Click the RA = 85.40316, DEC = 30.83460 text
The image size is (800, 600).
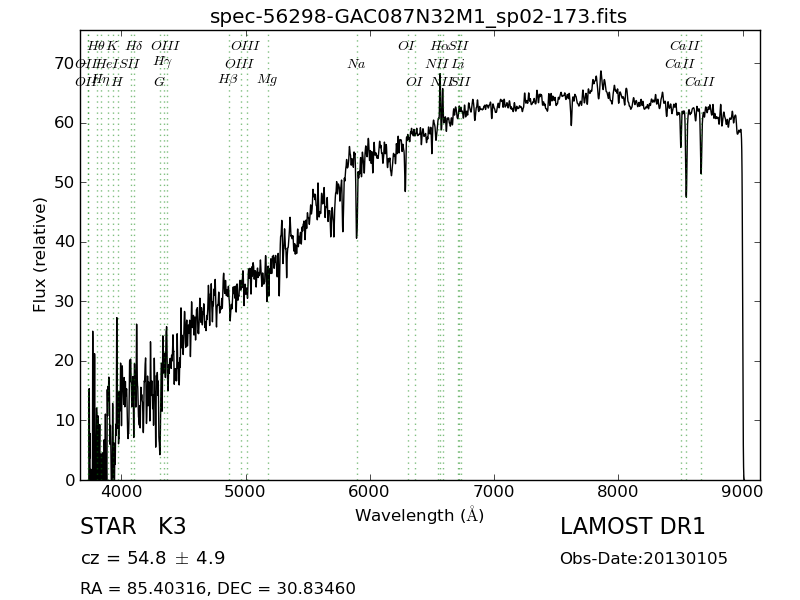(218, 588)
